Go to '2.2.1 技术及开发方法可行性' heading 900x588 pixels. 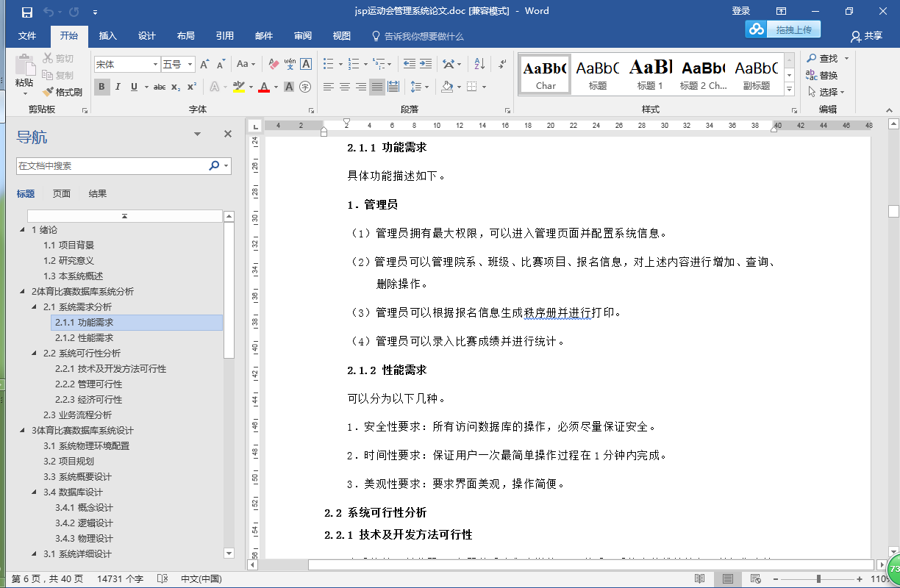coord(110,369)
